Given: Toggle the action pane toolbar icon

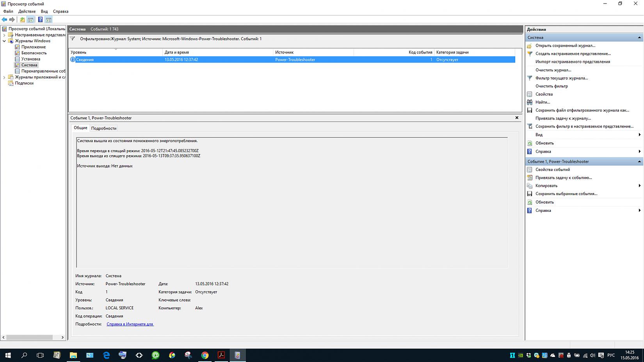Looking at the screenshot, I should [48, 20].
